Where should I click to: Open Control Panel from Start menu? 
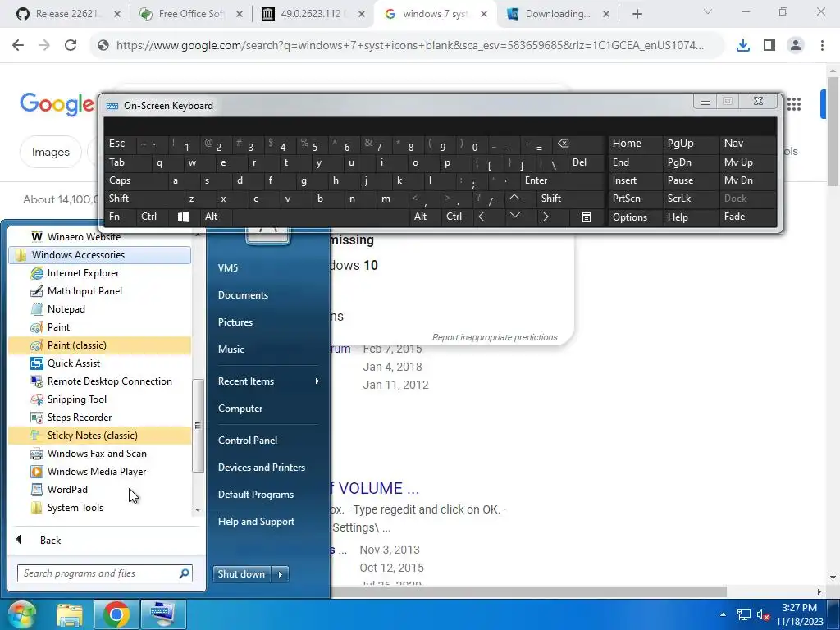[x=248, y=441]
